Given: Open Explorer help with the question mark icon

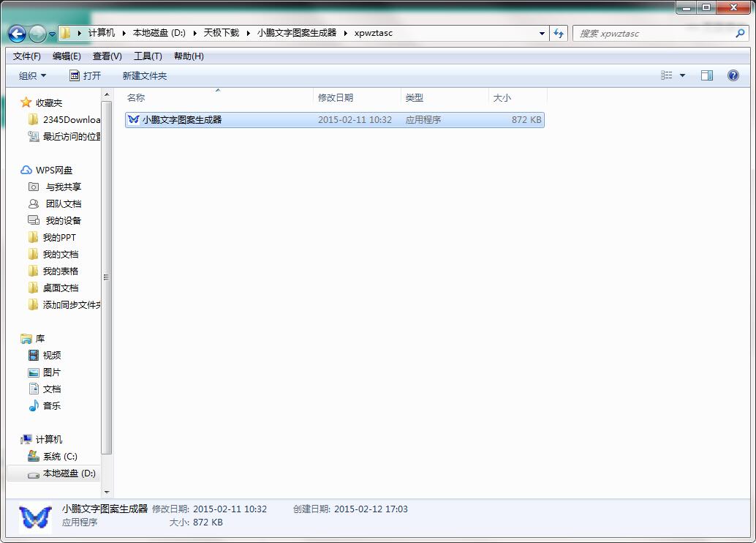Looking at the screenshot, I should 732,75.
